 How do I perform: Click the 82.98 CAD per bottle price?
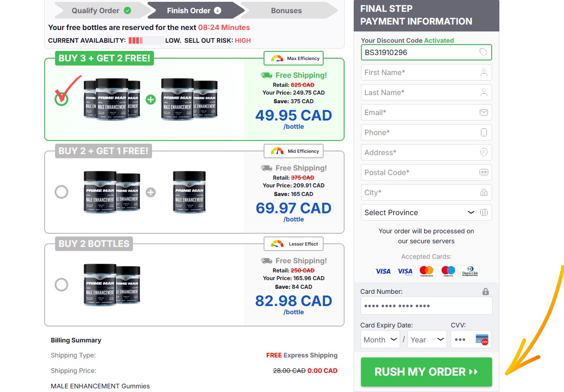[x=294, y=301]
